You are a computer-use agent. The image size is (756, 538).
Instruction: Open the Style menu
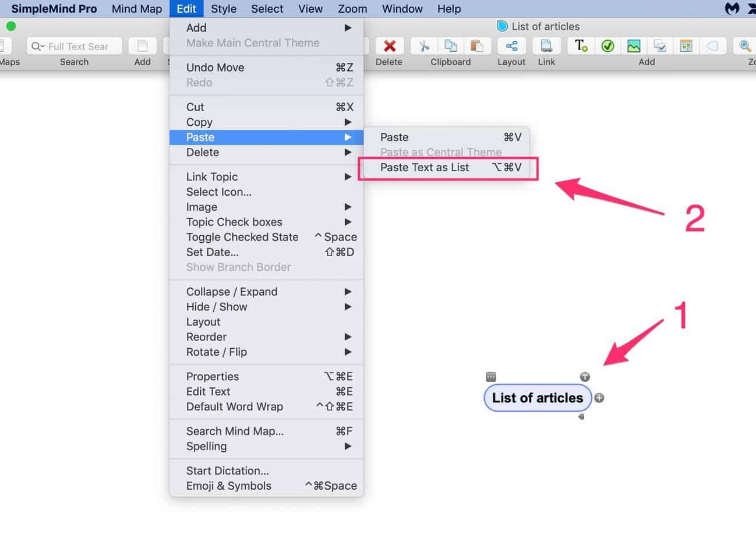coord(224,9)
